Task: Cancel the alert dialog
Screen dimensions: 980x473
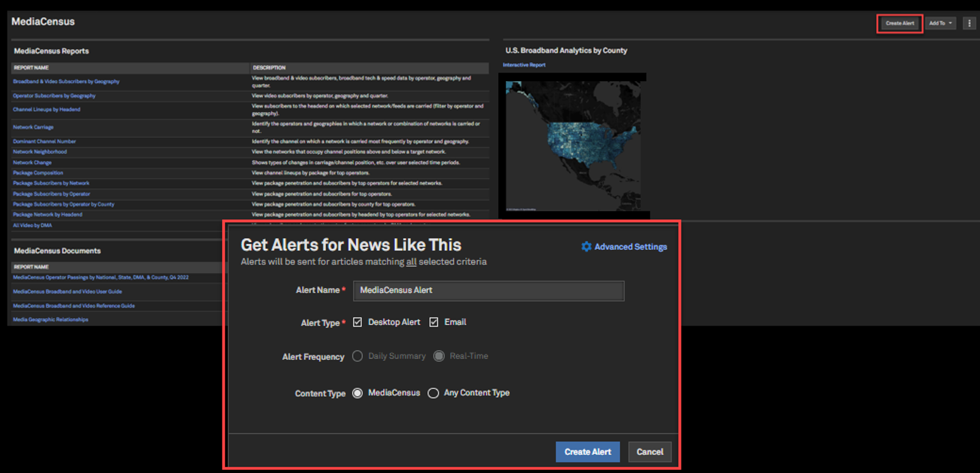Action: tap(650, 452)
